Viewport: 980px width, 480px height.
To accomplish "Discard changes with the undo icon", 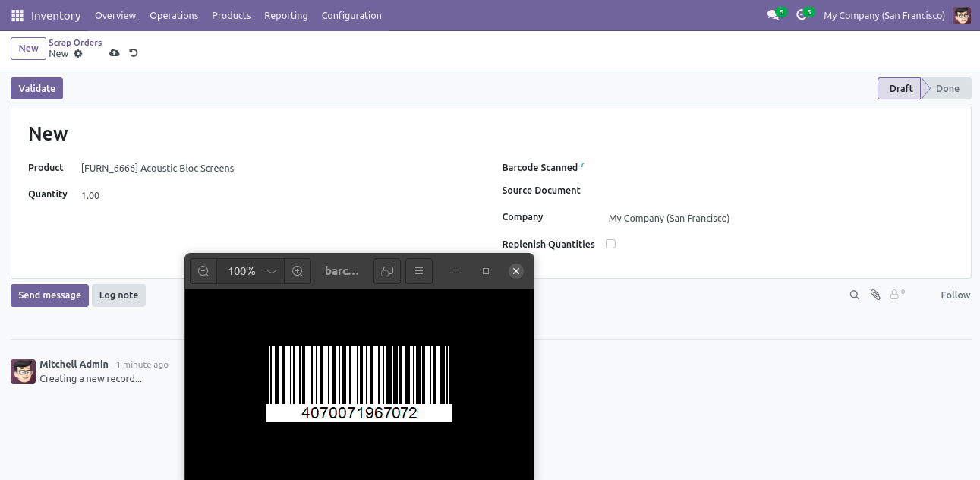I will (x=134, y=53).
